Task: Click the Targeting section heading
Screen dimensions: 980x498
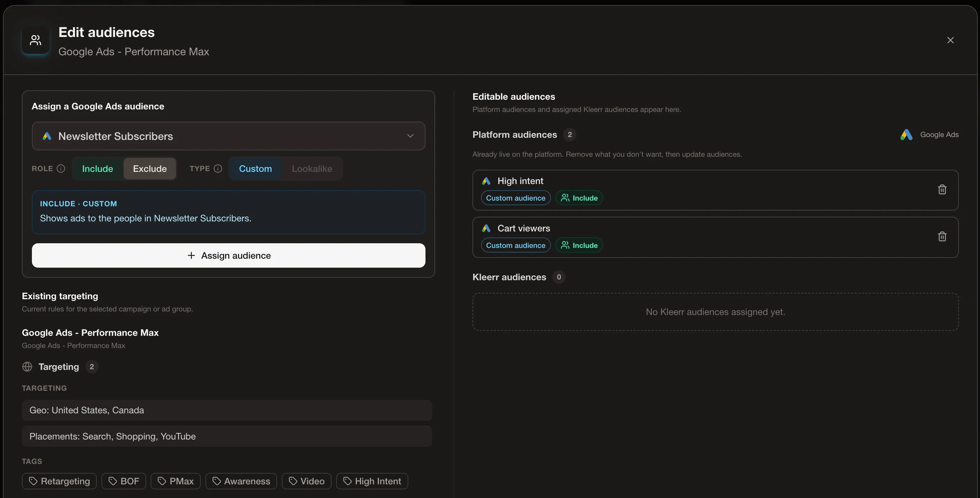Action: click(58, 367)
